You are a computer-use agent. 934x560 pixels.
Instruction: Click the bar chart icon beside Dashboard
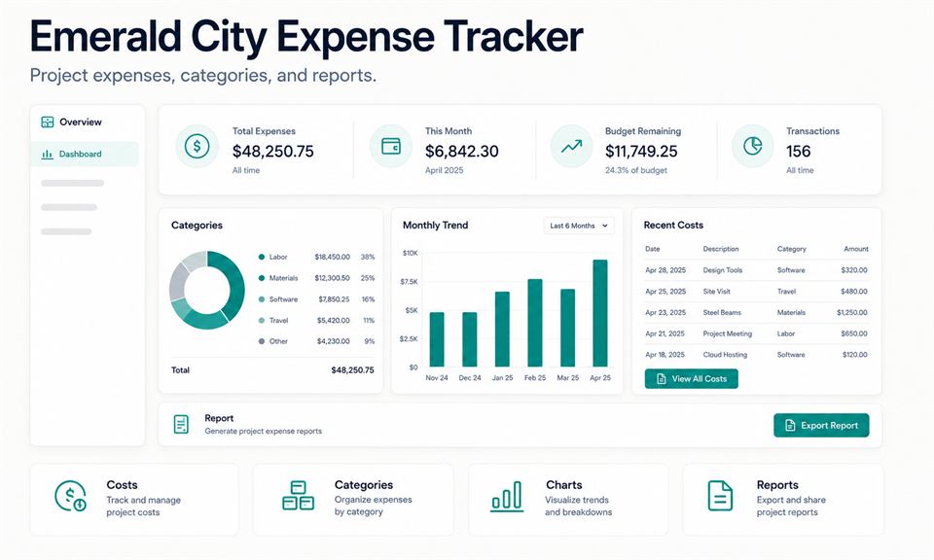point(47,155)
